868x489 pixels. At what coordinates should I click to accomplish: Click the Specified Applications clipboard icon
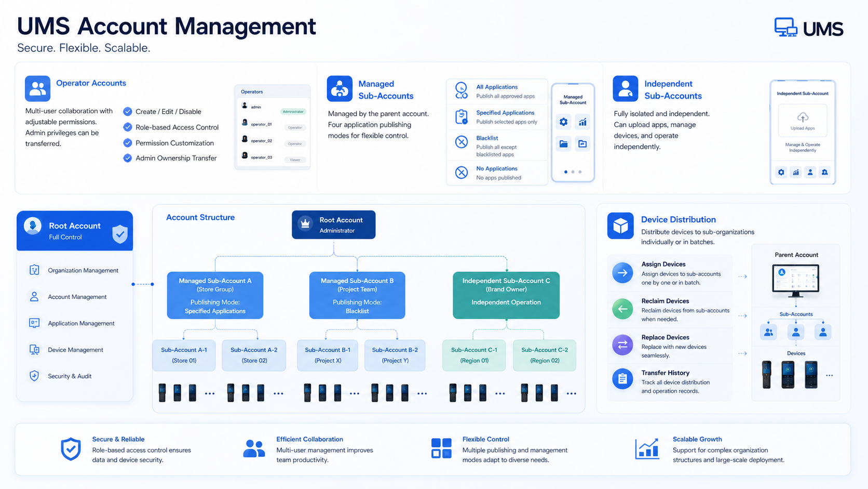click(x=461, y=117)
